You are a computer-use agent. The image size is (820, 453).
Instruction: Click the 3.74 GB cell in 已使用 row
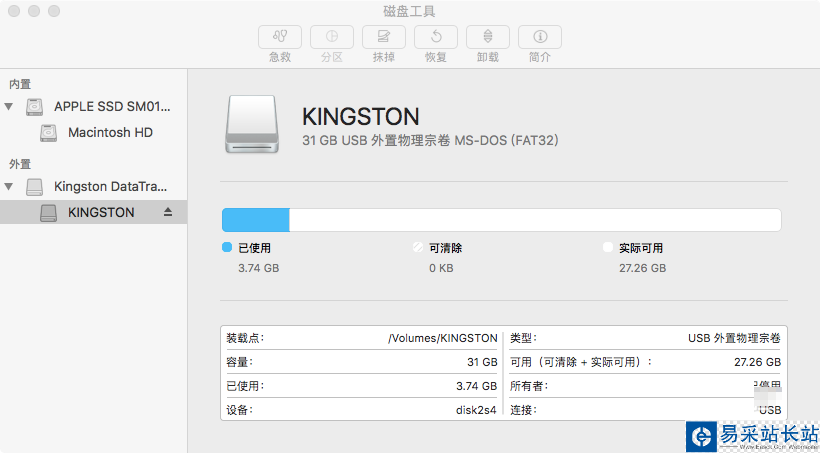click(x=476, y=386)
